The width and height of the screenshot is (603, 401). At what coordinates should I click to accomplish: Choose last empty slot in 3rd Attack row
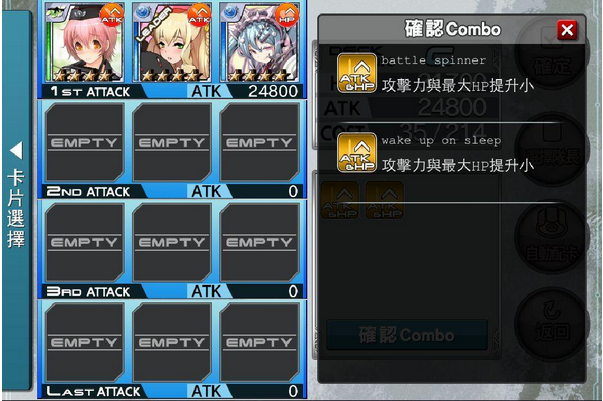coord(260,242)
